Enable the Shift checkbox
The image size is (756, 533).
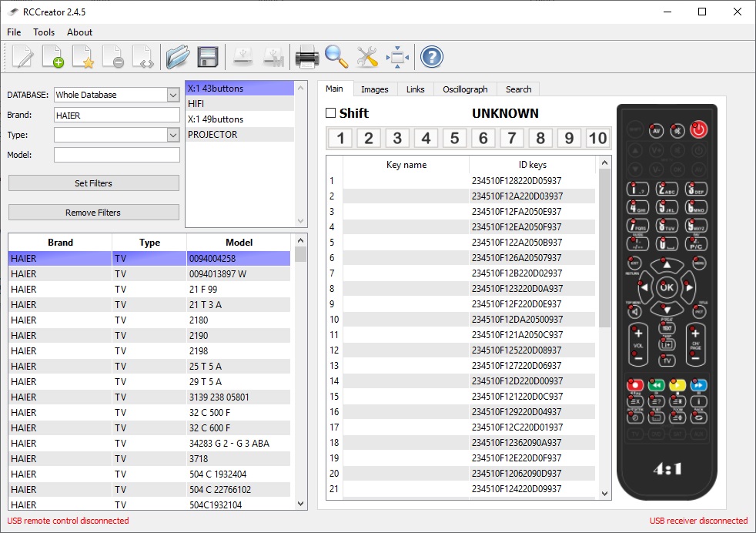(331, 112)
